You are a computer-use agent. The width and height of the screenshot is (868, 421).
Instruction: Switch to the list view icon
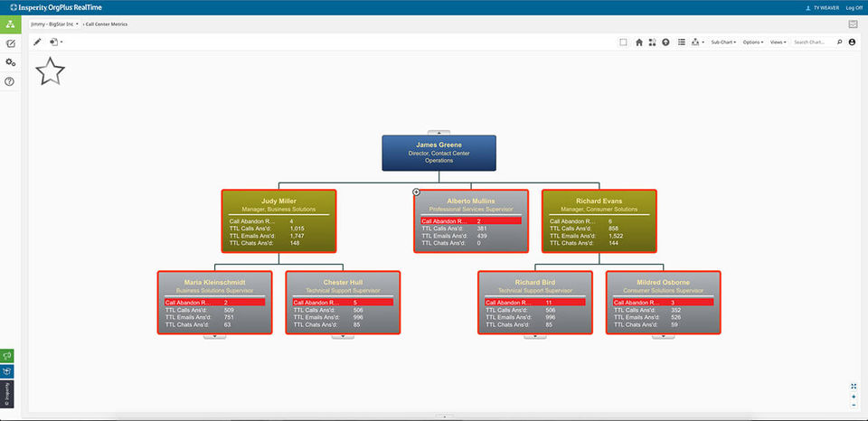(682, 42)
